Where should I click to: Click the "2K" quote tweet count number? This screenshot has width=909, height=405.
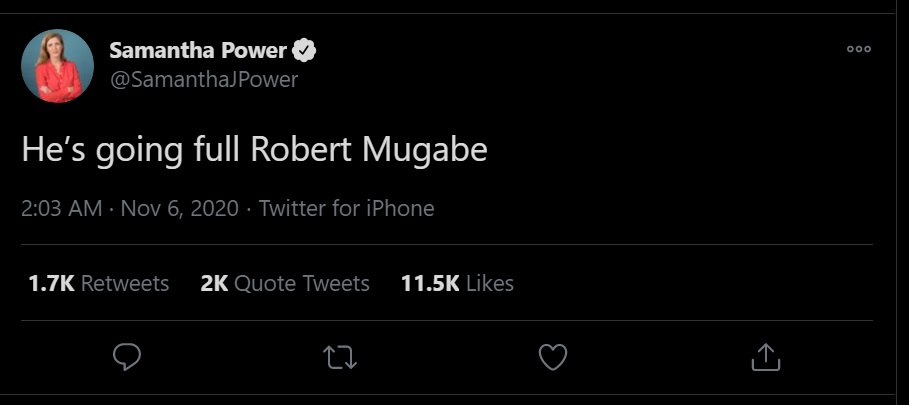point(214,283)
